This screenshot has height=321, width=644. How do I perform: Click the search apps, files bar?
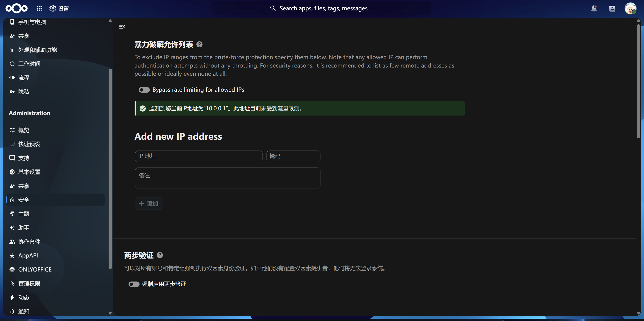coord(322,9)
